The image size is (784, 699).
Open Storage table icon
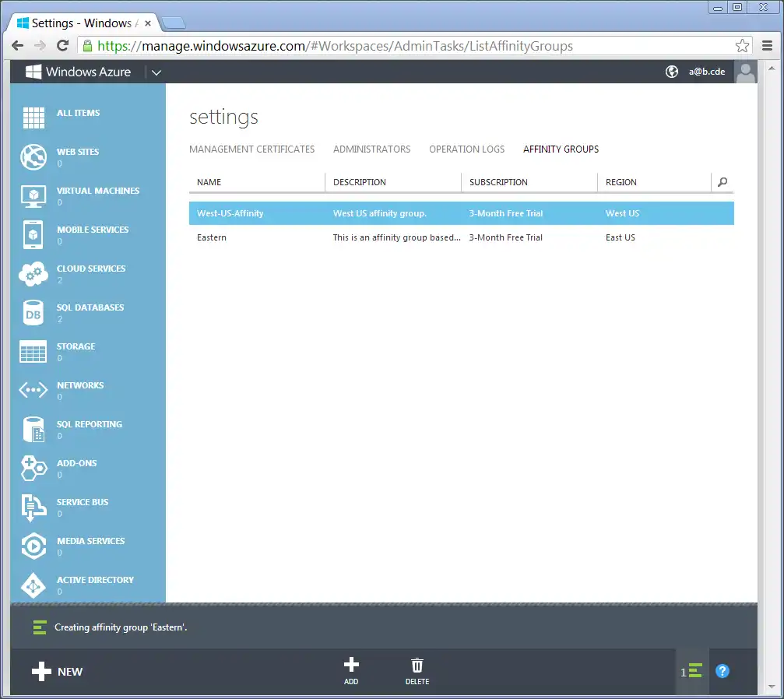(33, 352)
